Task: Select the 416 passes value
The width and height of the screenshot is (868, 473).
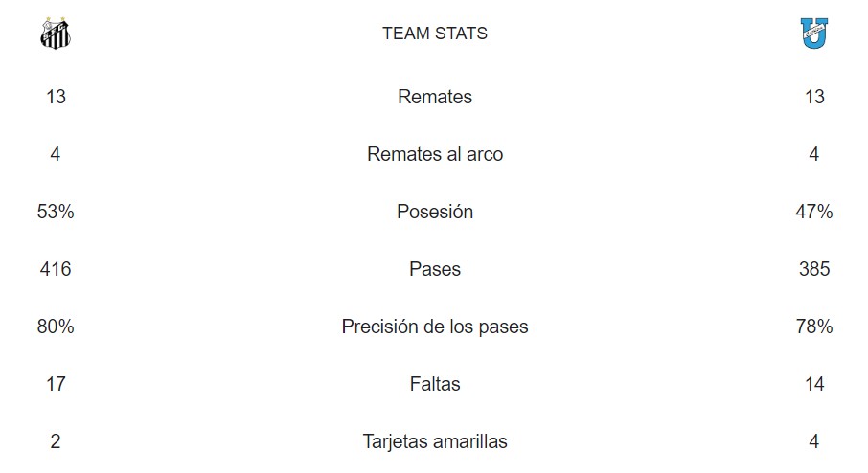Action: (x=56, y=269)
